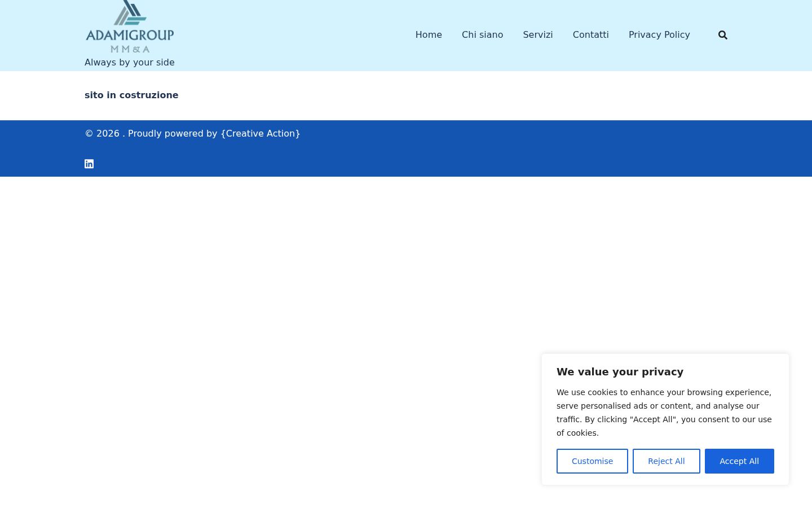Click the M M & A logo subtitle

pyautogui.click(x=130, y=49)
